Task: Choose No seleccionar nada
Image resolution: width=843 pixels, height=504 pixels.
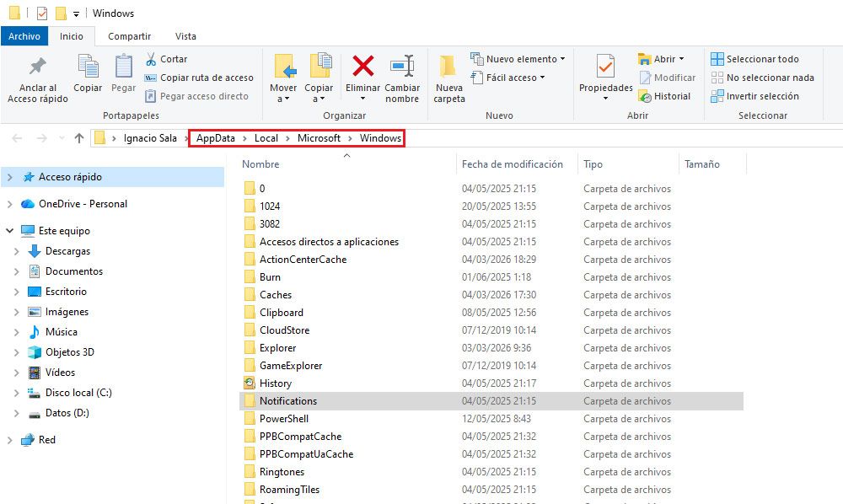Action: click(762, 78)
